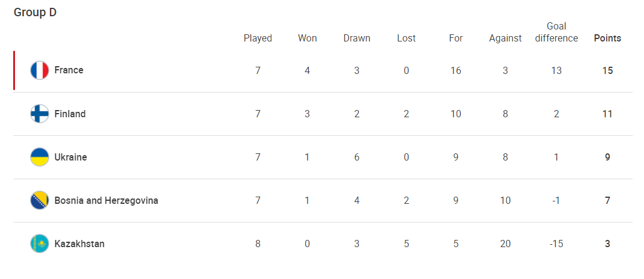Open the Ukraine team link
Viewport: 644px width, 279px height.
pyautogui.click(x=71, y=157)
